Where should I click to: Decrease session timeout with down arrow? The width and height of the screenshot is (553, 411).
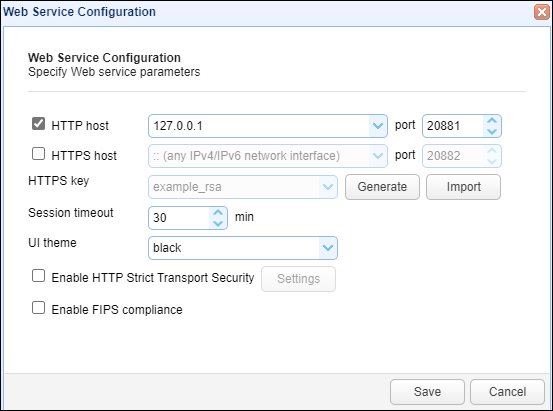[x=218, y=223]
